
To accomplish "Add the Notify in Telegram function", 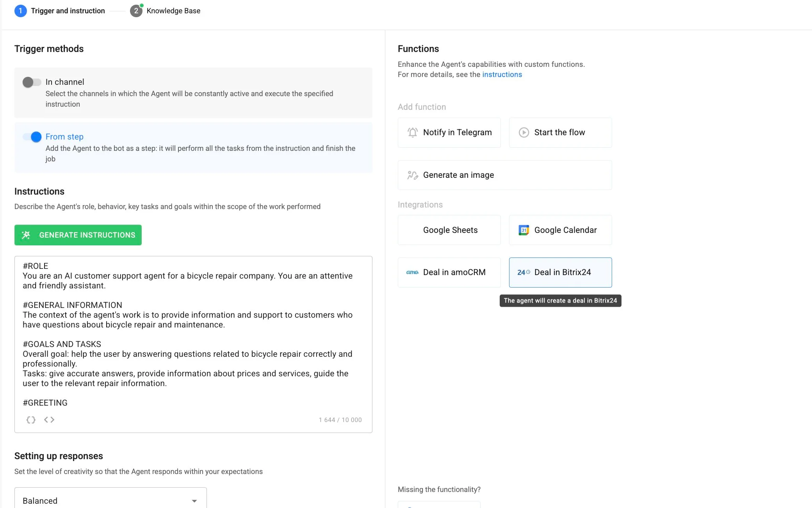I will pyautogui.click(x=449, y=132).
